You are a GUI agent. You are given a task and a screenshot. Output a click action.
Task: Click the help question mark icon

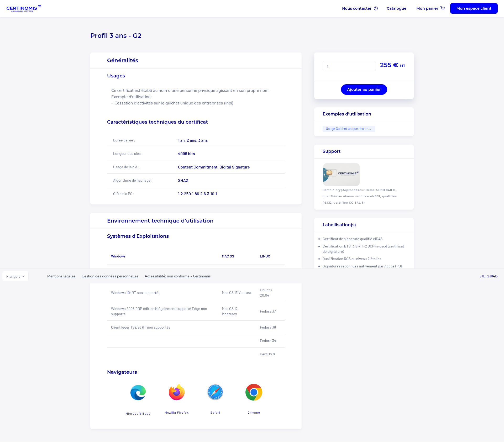[376, 8]
